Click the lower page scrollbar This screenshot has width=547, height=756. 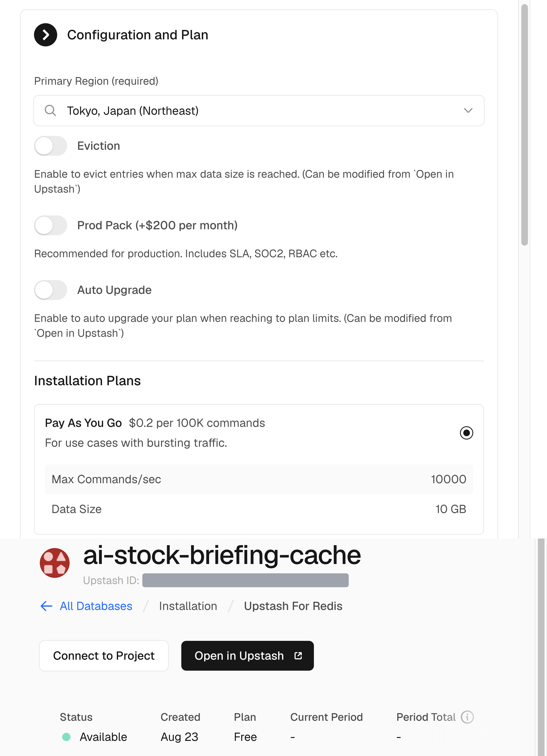click(541, 647)
